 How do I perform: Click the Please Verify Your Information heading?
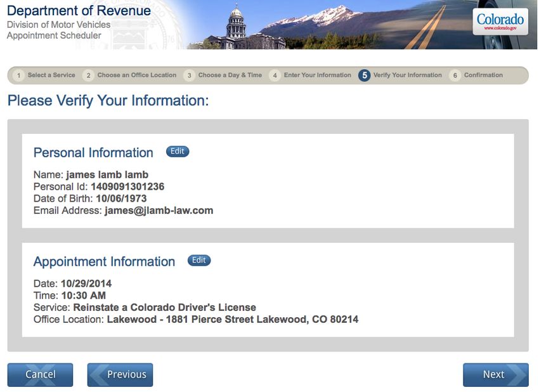coord(108,101)
